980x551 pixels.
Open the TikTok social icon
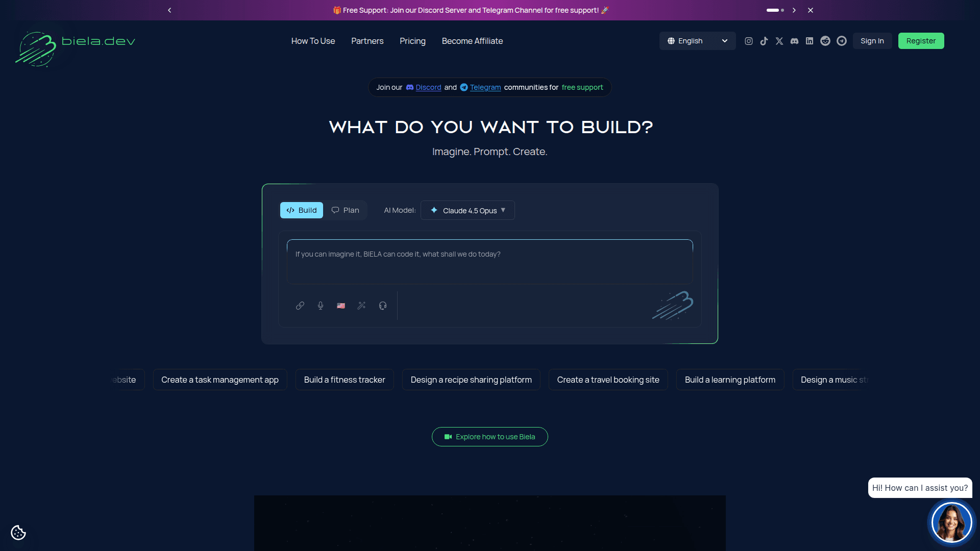click(x=764, y=41)
